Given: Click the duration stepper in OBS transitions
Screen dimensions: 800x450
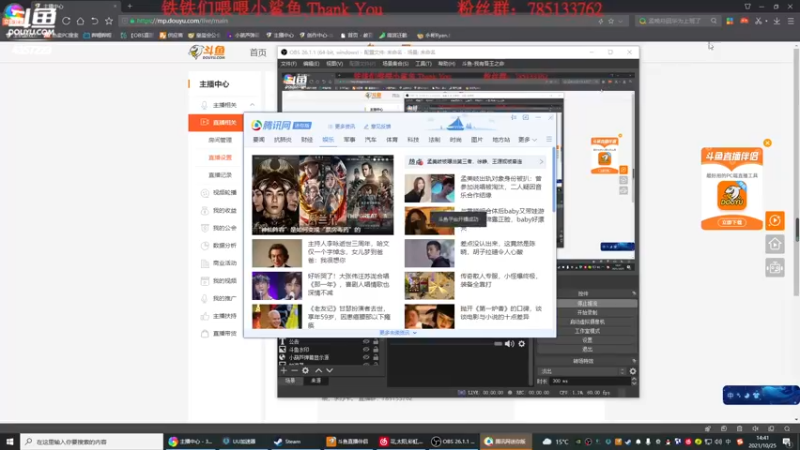Looking at the screenshot, I should click(x=634, y=381).
